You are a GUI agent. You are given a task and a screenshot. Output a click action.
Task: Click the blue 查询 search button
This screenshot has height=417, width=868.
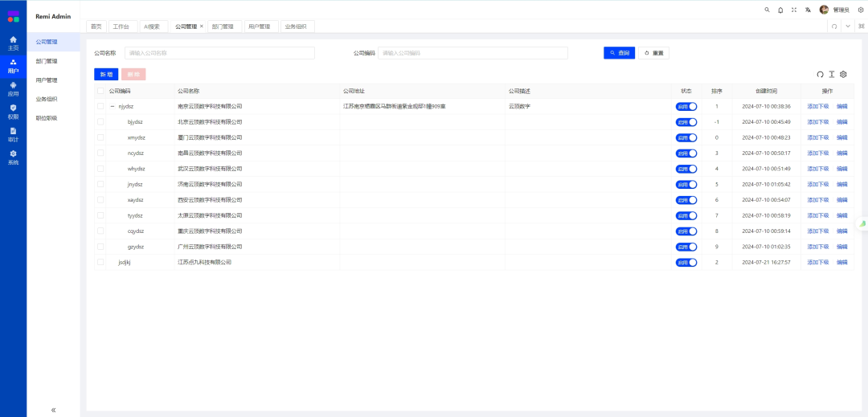coord(619,53)
